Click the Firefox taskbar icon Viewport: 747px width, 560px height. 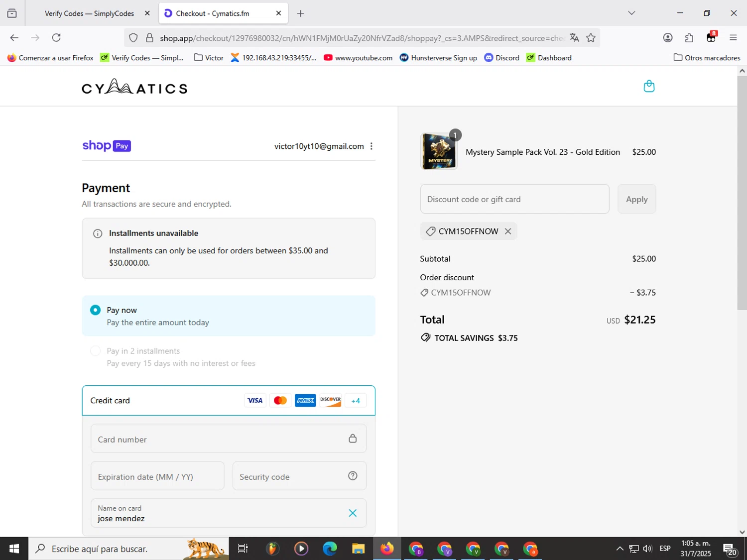tap(387, 549)
